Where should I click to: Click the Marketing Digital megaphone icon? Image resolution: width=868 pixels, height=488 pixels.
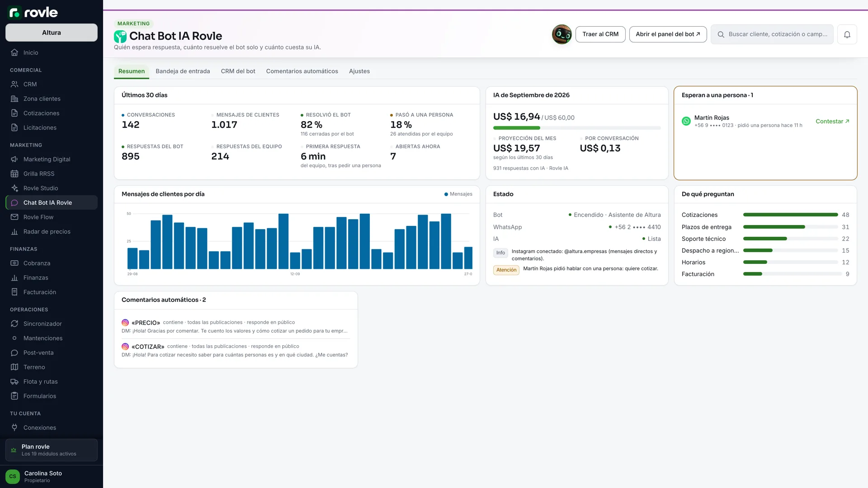(14, 159)
